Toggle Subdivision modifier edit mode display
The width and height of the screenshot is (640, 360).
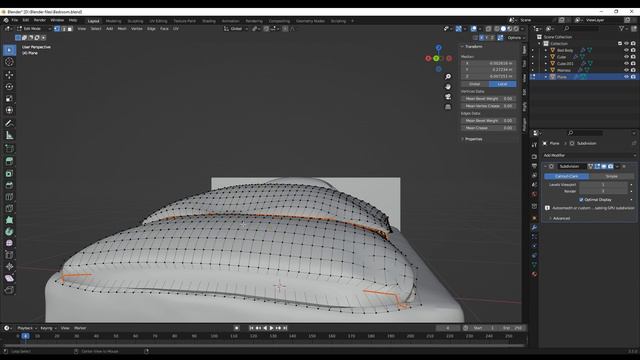point(597,167)
